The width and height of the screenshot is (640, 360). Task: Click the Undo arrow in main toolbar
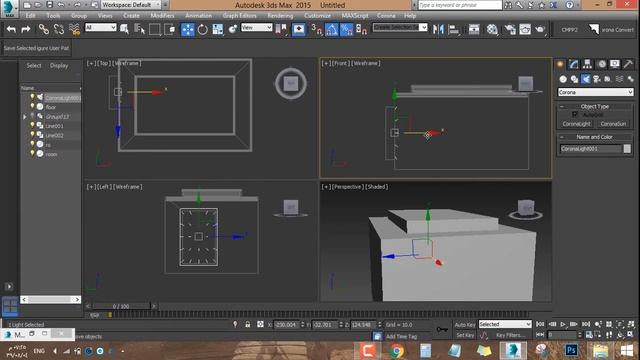click(x=11, y=29)
